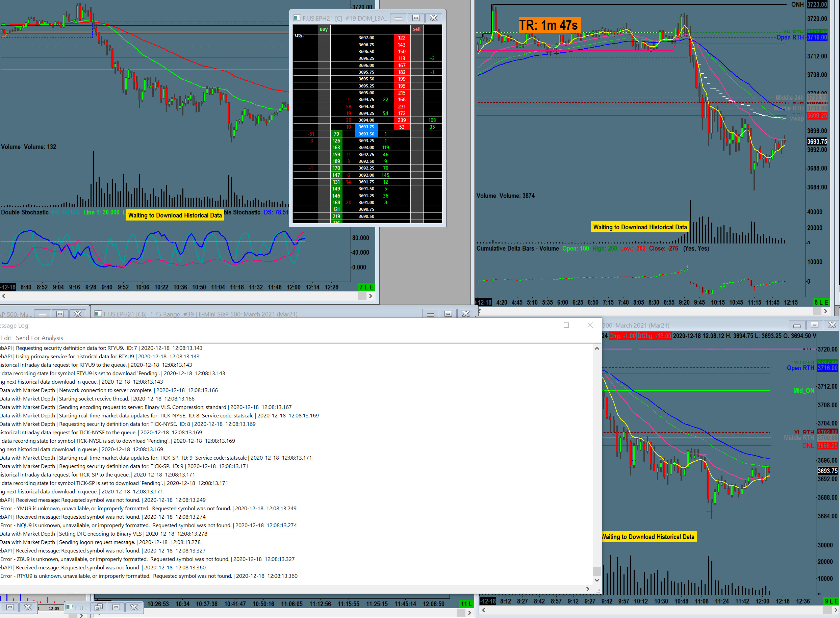840x618 pixels.
Task: Restore the minimized F.U... chart window
Action: click(98, 607)
